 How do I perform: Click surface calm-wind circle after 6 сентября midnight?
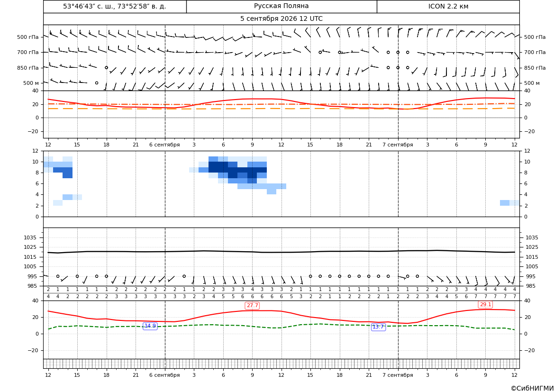pyautogui.click(x=184, y=276)
